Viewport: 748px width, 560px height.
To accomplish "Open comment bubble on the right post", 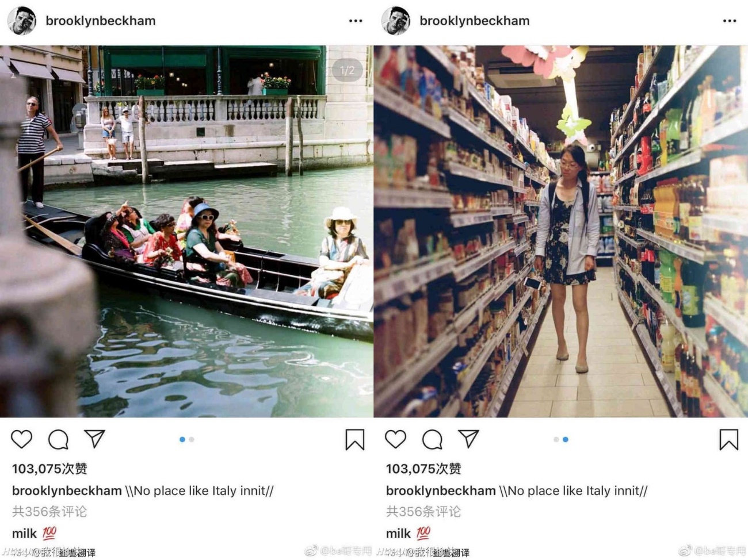I will (432, 439).
